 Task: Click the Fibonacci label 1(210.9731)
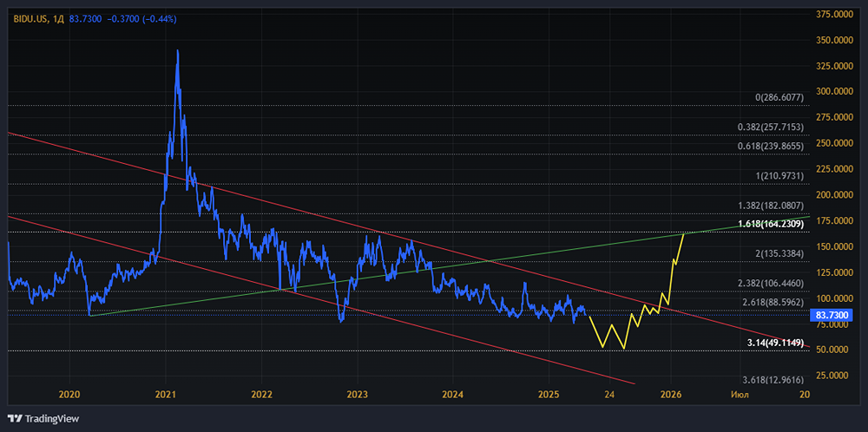point(779,176)
